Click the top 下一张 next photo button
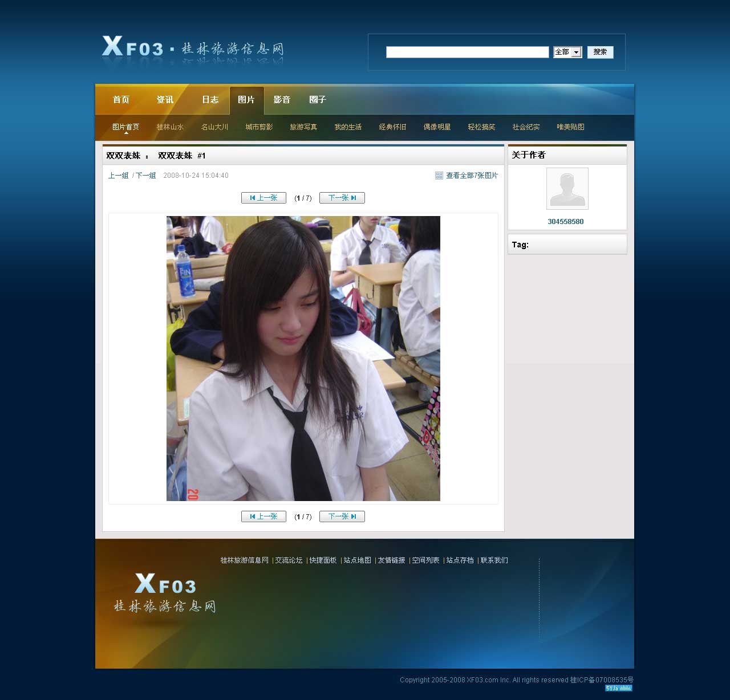The width and height of the screenshot is (730, 700). [x=342, y=198]
